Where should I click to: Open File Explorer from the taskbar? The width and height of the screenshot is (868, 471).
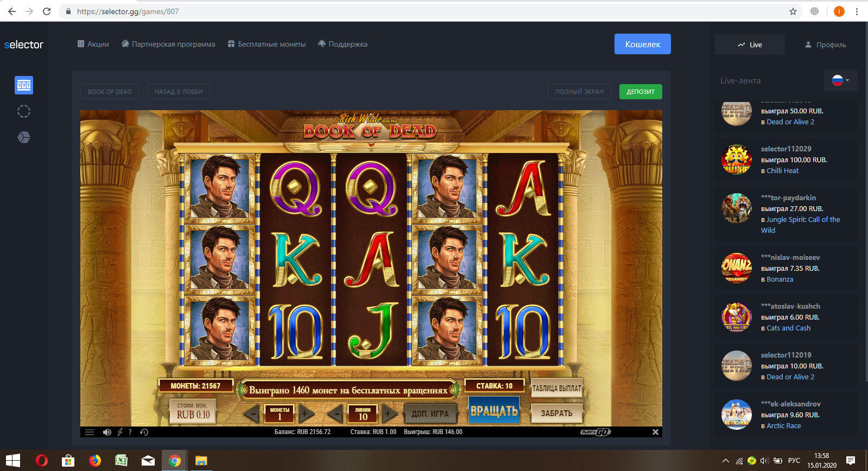(201, 461)
